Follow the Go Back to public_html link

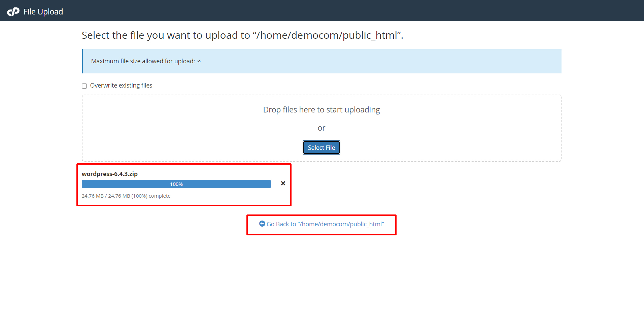(325, 224)
